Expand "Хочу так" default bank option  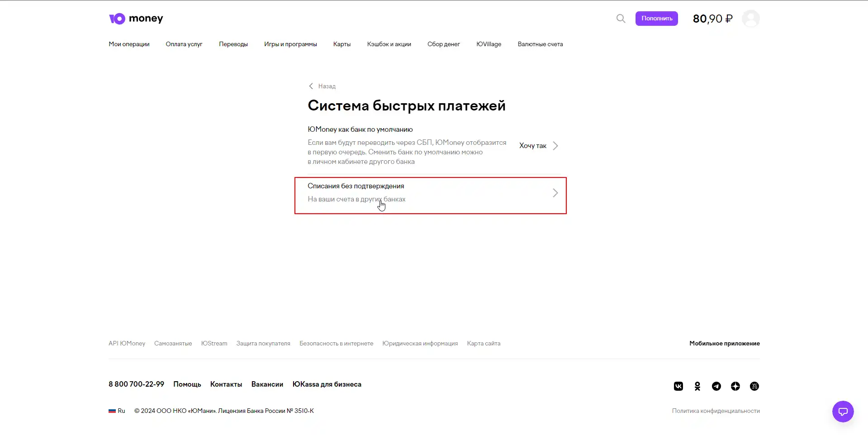[x=538, y=146]
